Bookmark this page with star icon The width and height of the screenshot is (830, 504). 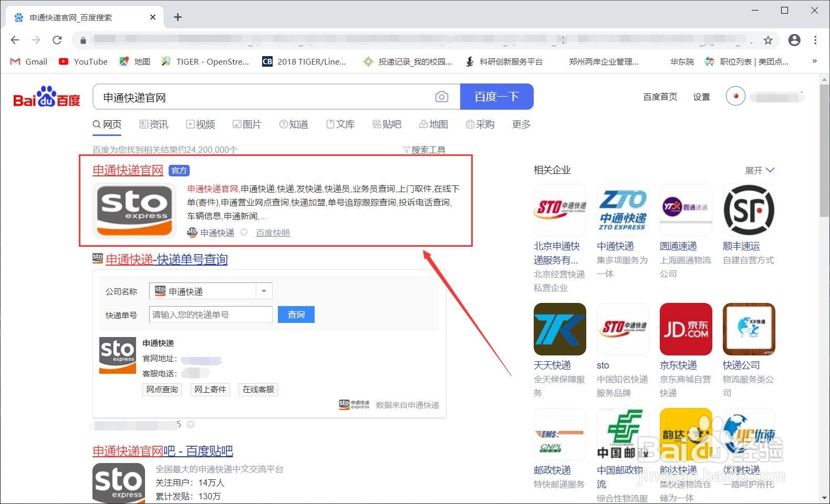tap(768, 40)
